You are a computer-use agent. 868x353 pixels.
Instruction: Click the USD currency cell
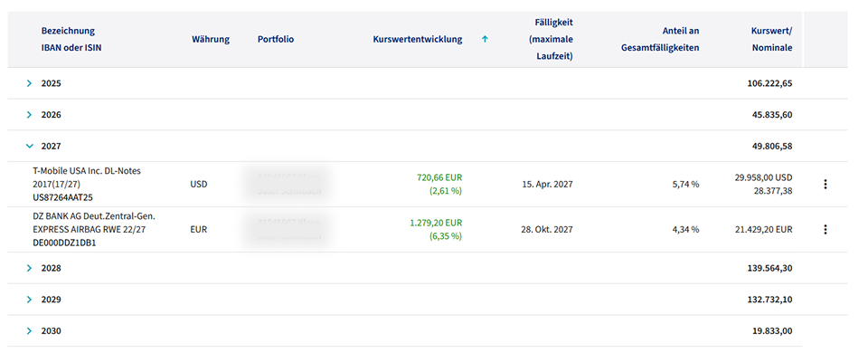tap(199, 185)
